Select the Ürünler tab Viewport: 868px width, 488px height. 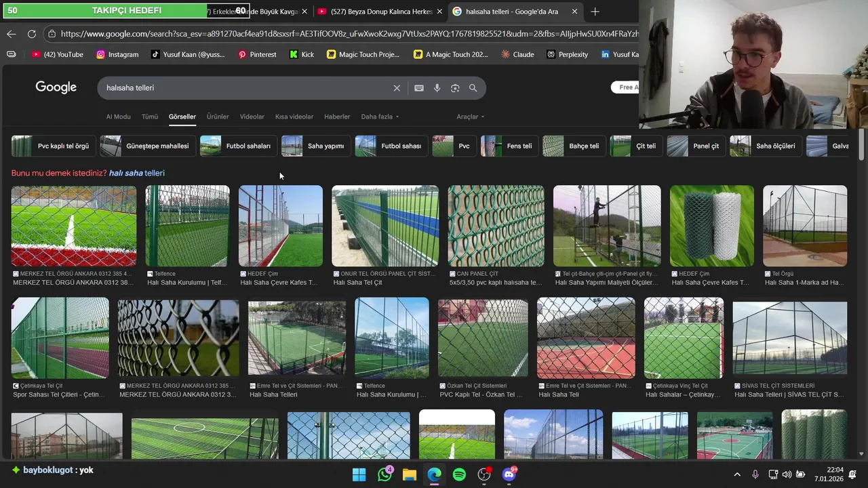point(218,117)
